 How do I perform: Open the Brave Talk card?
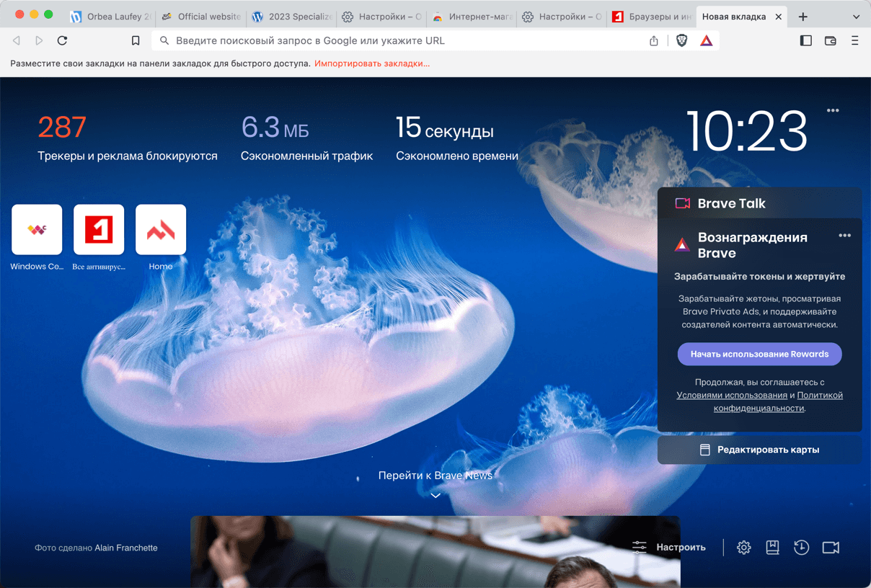[759, 203]
